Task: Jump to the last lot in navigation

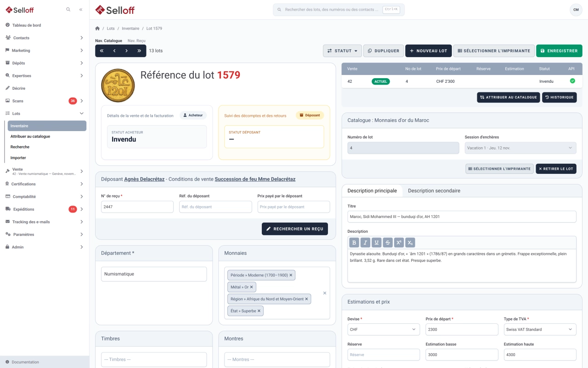Action: [x=140, y=51]
